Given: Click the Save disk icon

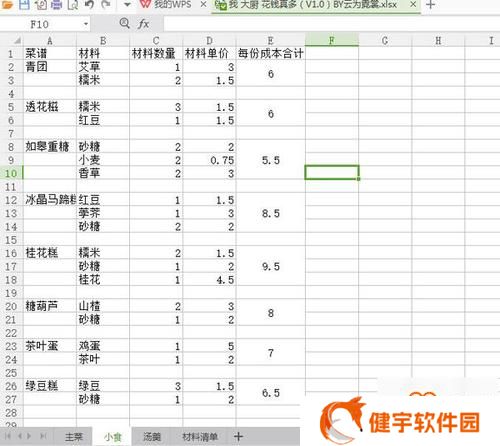Looking at the screenshot, I should 24,4.
